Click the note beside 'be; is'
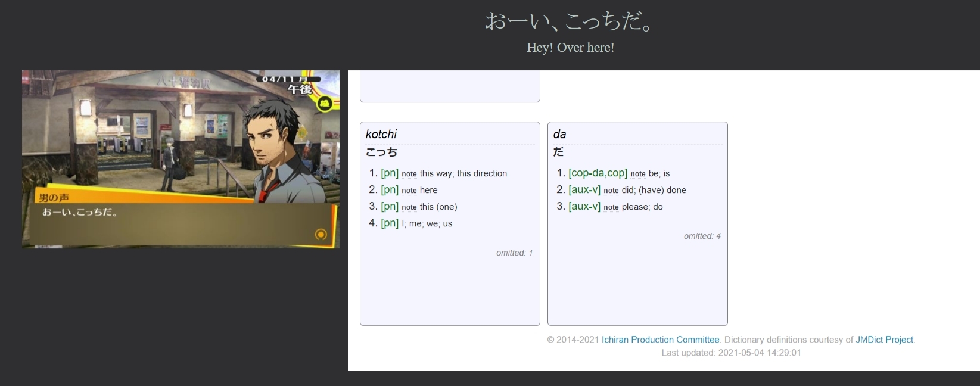 click(x=638, y=174)
